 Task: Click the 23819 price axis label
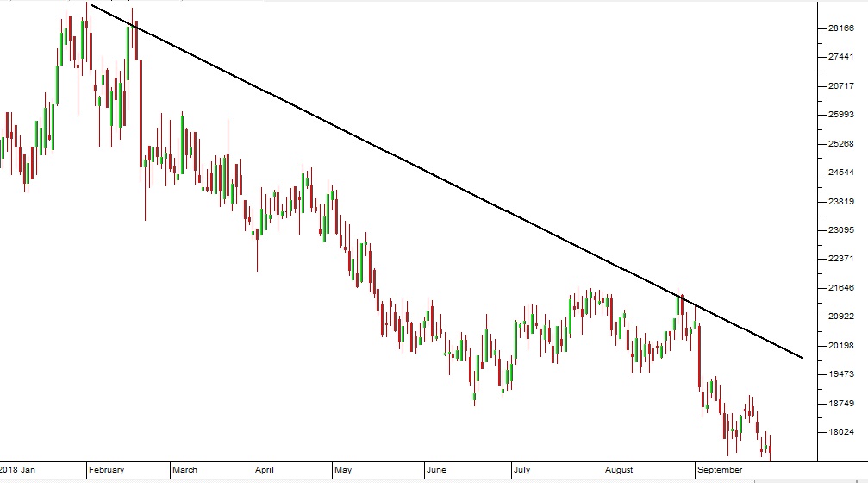(841, 201)
